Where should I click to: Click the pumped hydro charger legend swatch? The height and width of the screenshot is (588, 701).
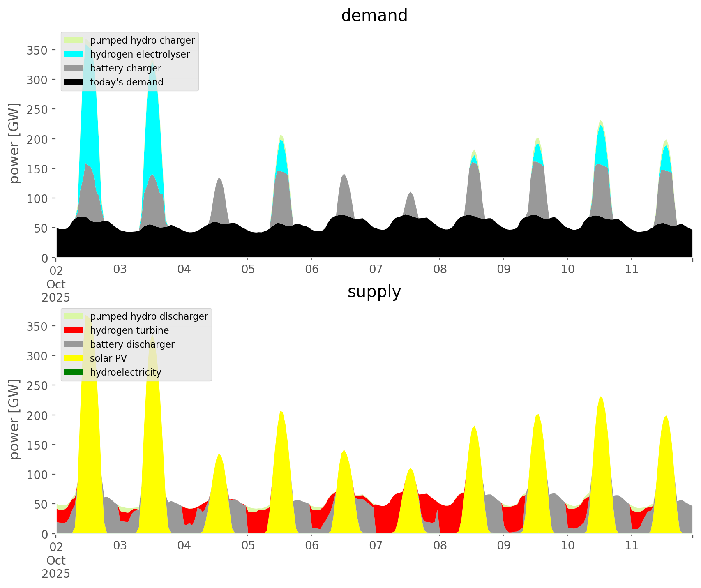coord(74,40)
